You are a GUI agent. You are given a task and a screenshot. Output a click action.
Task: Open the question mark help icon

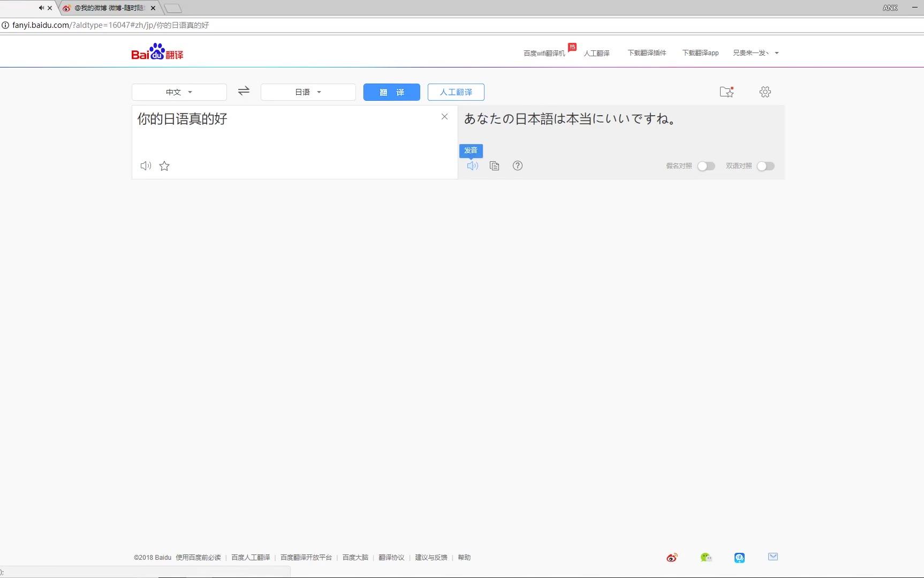[x=518, y=166]
